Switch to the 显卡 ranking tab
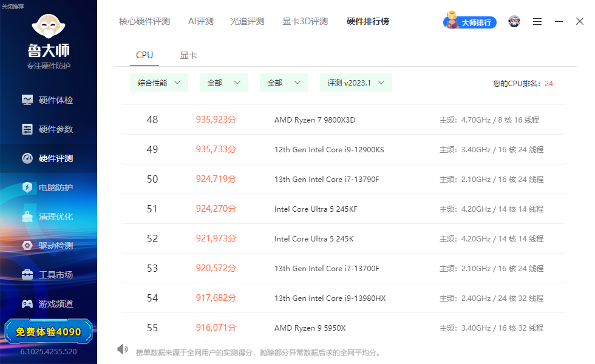 coord(188,55)
